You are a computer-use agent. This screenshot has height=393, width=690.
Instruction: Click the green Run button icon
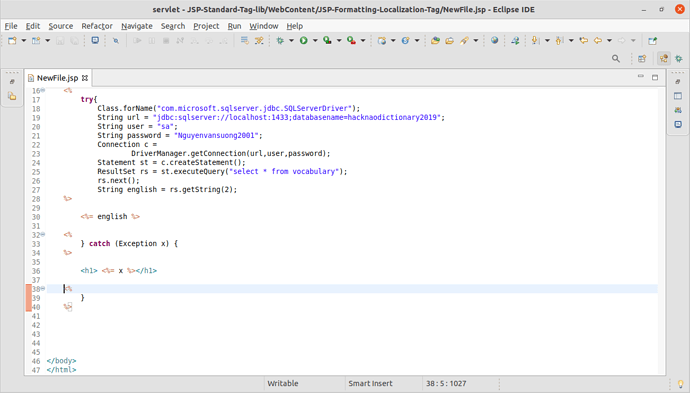pos(304,40)
